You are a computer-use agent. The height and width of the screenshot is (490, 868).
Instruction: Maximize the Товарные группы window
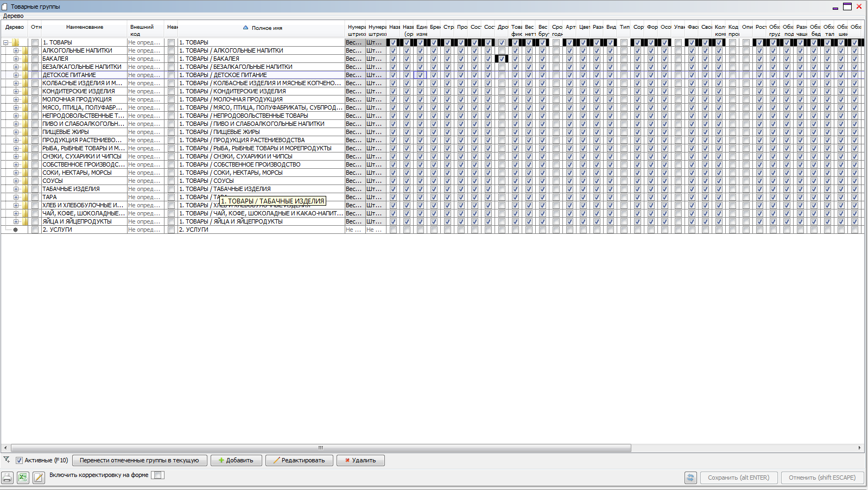pyautogui.click(x=847, y=7)
